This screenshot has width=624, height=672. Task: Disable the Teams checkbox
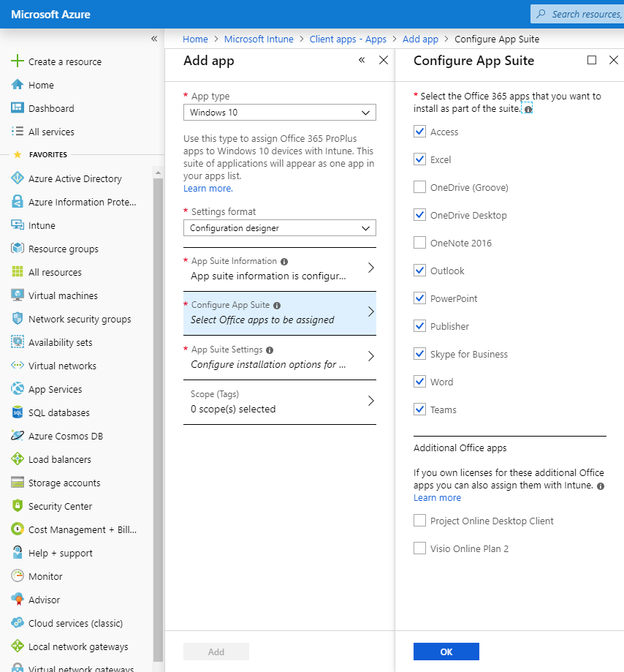click(x=419, y=409)
